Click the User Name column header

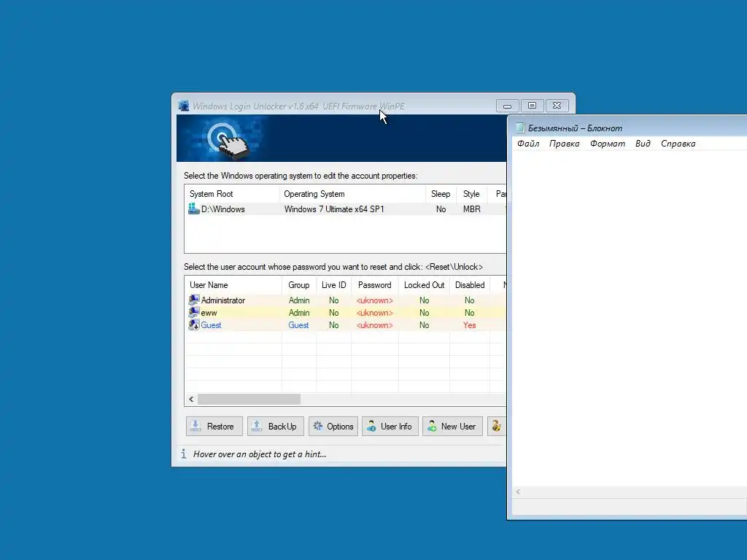click(x=233, y=285)
